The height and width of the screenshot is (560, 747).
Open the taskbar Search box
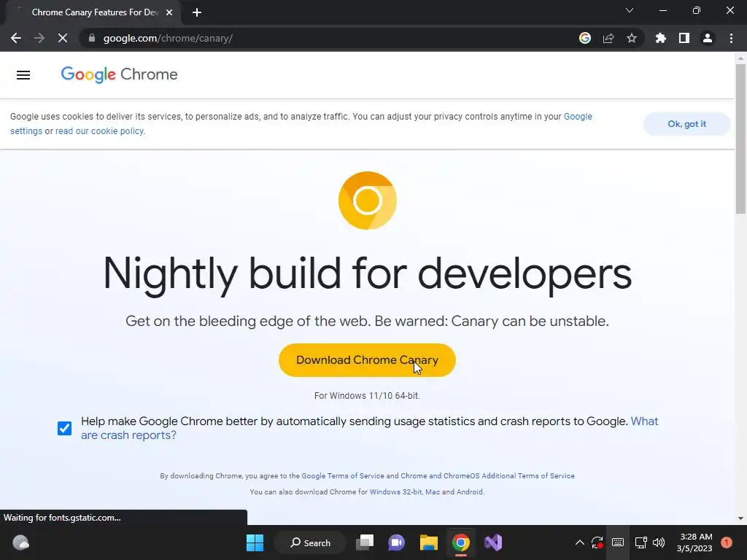click(311, 542)
